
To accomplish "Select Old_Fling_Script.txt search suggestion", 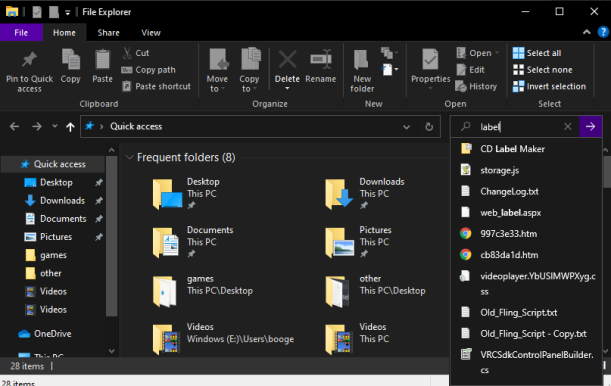I will pyautogui.click(x=526, y=312).
